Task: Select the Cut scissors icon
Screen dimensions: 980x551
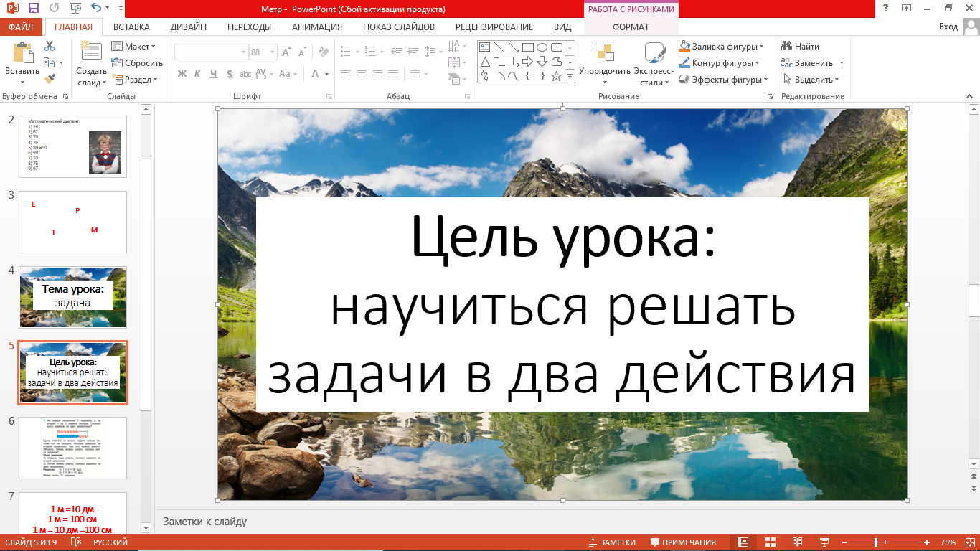Action: pos(50,46)
